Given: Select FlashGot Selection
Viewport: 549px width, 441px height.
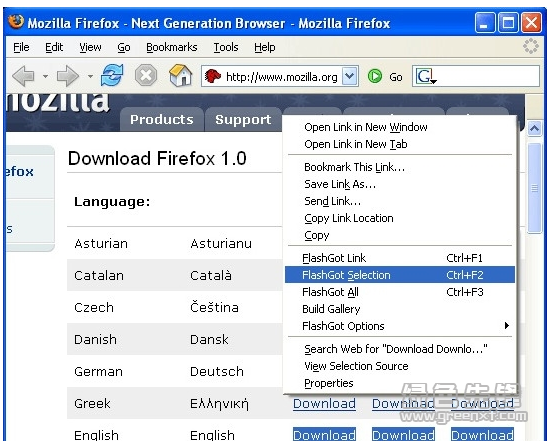Looking at the screenshot, I should pos(400,275).
